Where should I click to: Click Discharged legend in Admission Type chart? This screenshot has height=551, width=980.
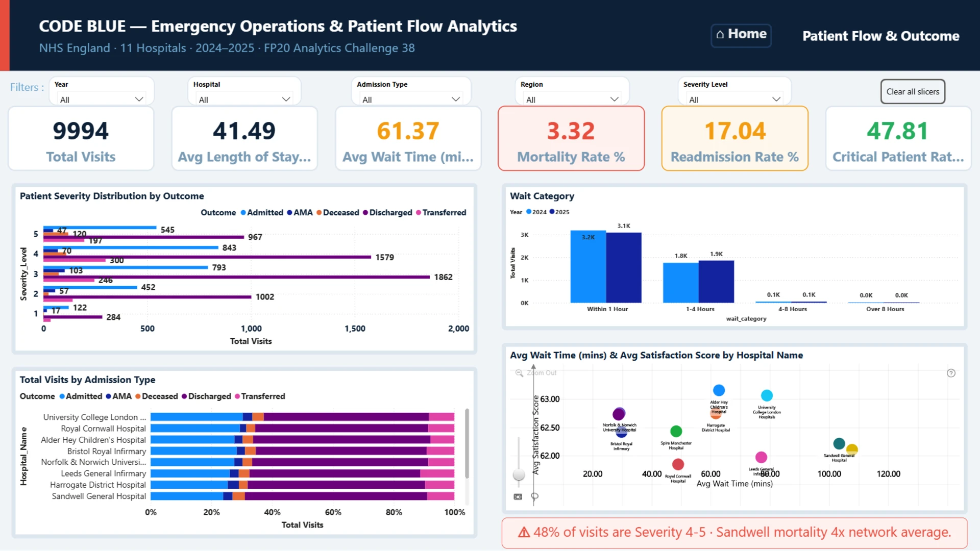(x=206, y=396)
